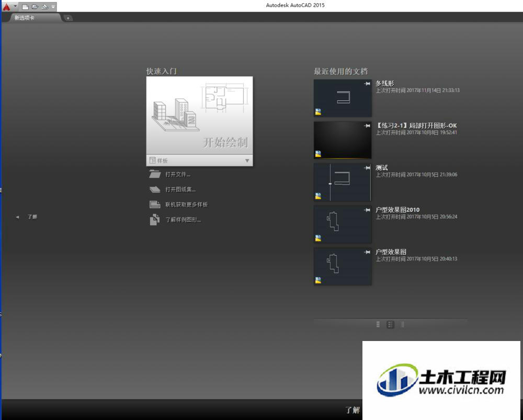This screenshot has width=523, height=420.
Task: Switch recent documents to large thumbnail view
Action: (x=378, y=324)
